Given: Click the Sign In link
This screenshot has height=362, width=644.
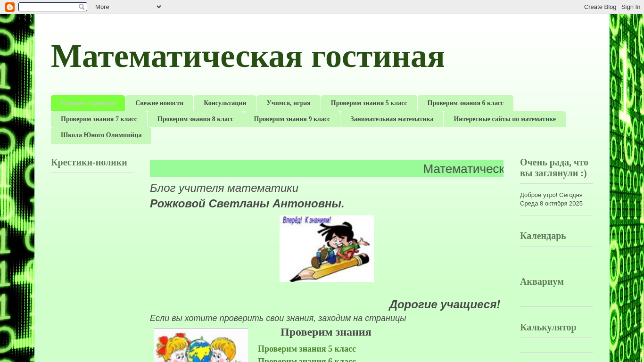Looking at the screenshot, I should pos(630,7).
